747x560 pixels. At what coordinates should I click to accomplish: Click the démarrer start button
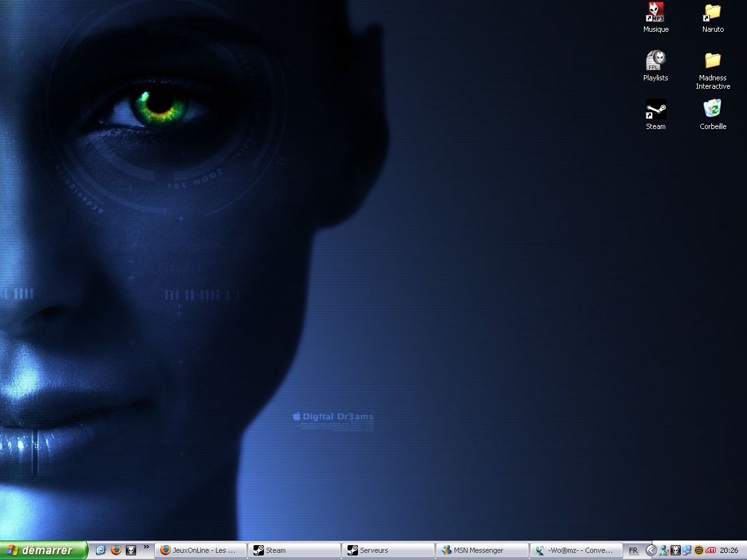(44, 550)
